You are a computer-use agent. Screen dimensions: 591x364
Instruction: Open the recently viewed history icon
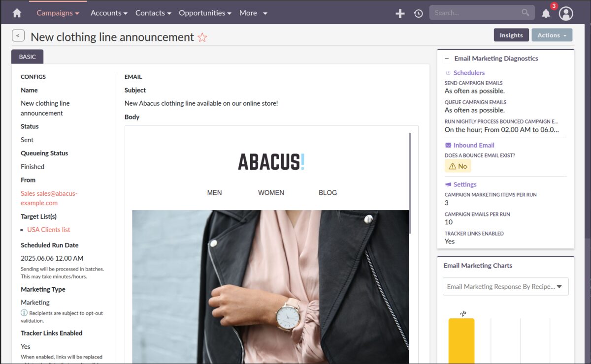pos(418,13)
